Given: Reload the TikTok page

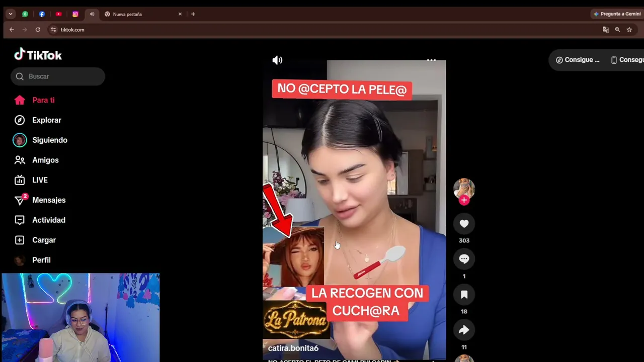Looking at the screenshot, I should (x=38, y=30).
